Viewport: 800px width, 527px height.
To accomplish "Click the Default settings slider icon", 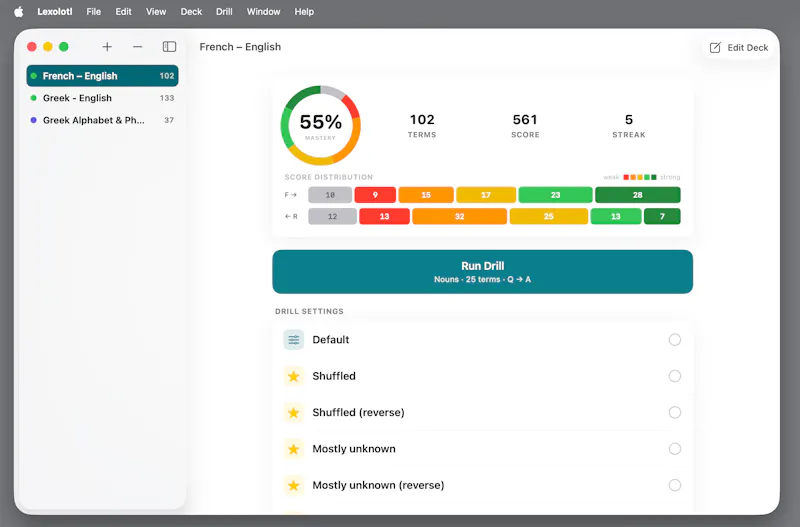I will (293, 340).
